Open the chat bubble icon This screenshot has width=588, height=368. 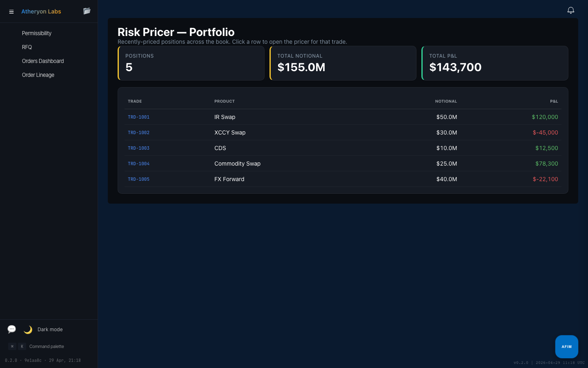[12, 329]
